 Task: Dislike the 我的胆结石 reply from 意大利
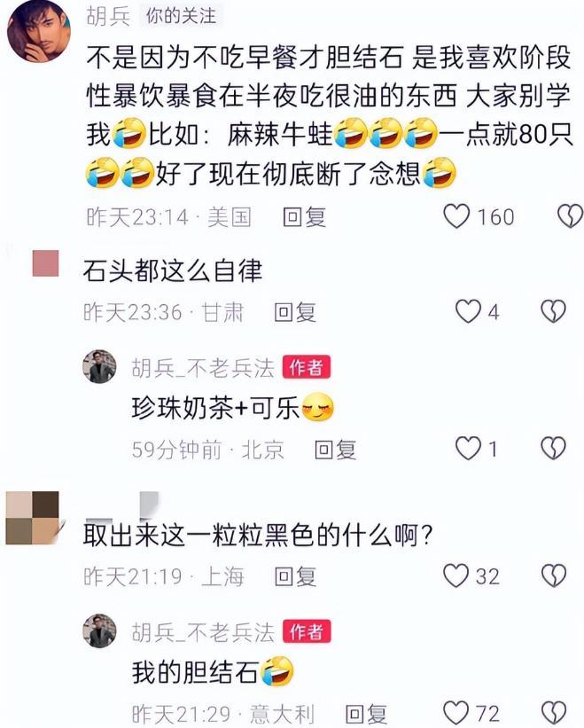553,713
